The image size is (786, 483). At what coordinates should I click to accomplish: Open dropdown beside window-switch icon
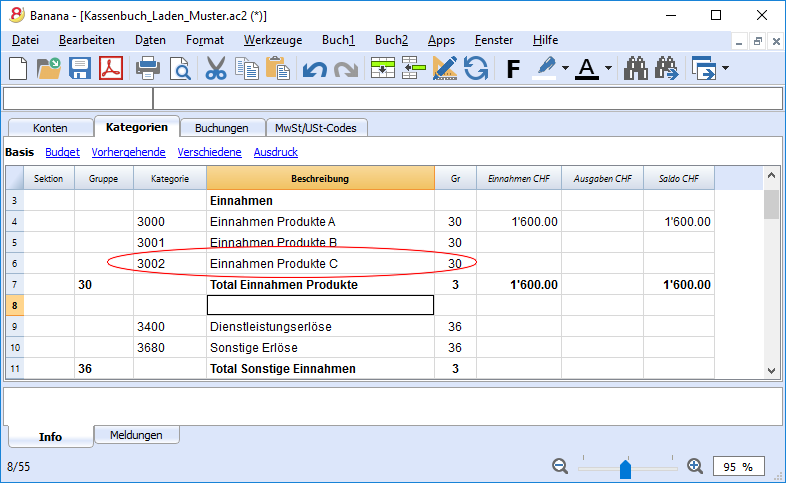pyautogui.click(x=725, y=68)
